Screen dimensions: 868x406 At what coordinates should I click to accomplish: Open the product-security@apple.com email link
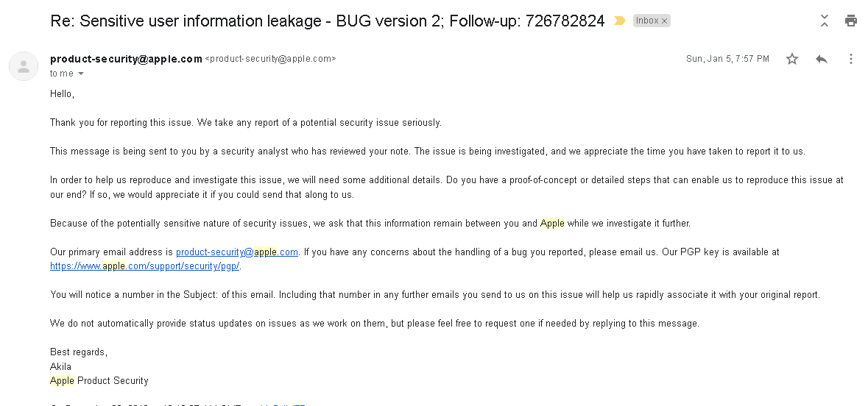[x=237, y=252]
